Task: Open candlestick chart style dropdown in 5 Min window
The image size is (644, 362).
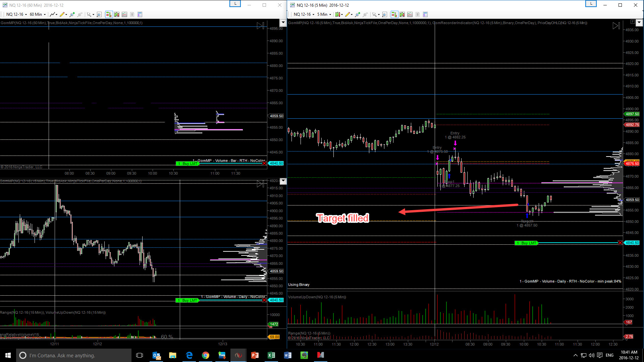Action: 339,14
